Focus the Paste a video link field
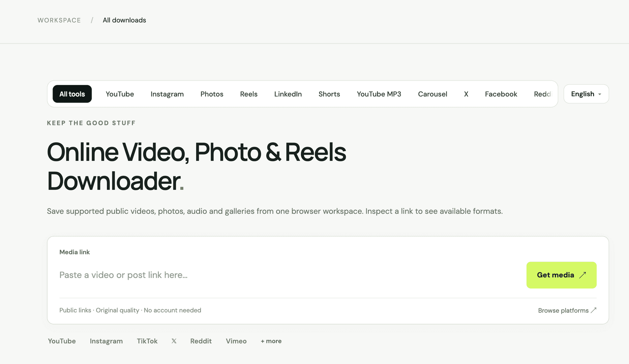The width and height of the screenshot is (629, 364). coord(290,275)
